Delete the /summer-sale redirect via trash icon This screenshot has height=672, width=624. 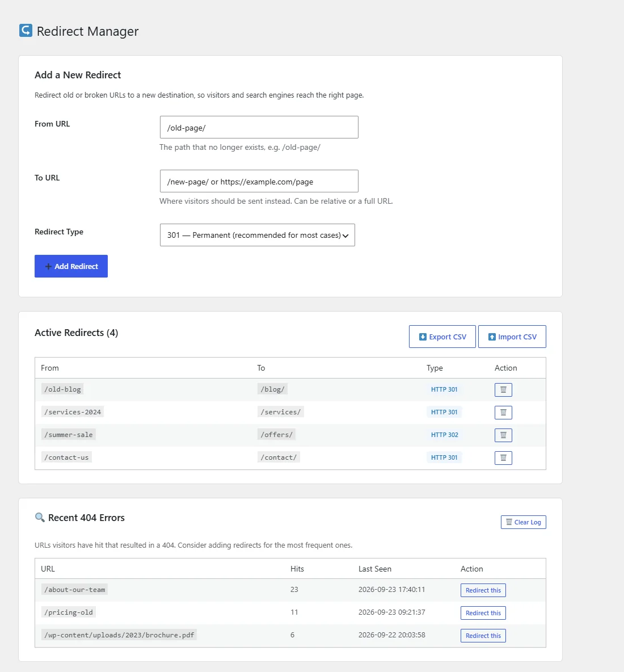(503, 435)
